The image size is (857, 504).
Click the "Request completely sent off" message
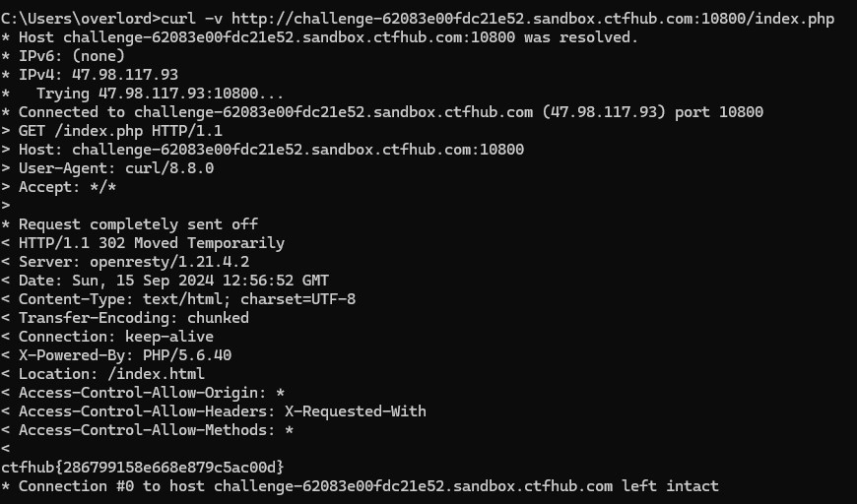[138, 223]
